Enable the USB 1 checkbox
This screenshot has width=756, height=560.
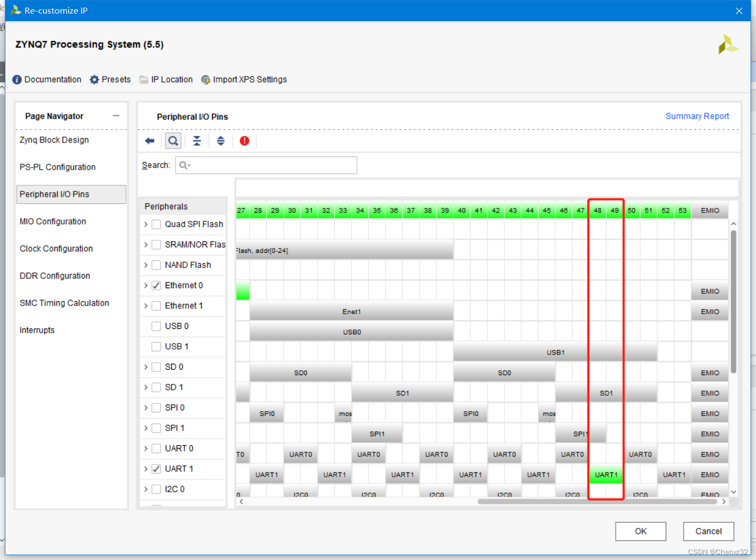tap(156, 346)
